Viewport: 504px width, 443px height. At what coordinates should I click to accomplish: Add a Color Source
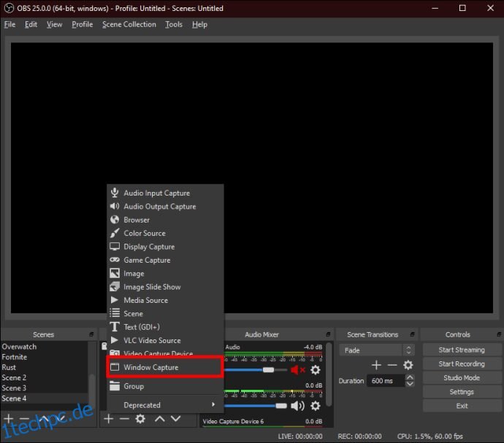(x=165, y=234)
